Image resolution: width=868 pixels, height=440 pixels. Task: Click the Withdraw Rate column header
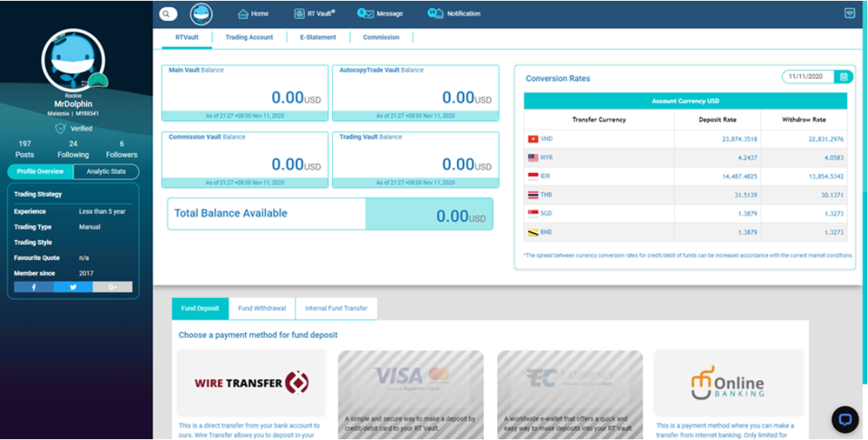click(x=804, y=120)
